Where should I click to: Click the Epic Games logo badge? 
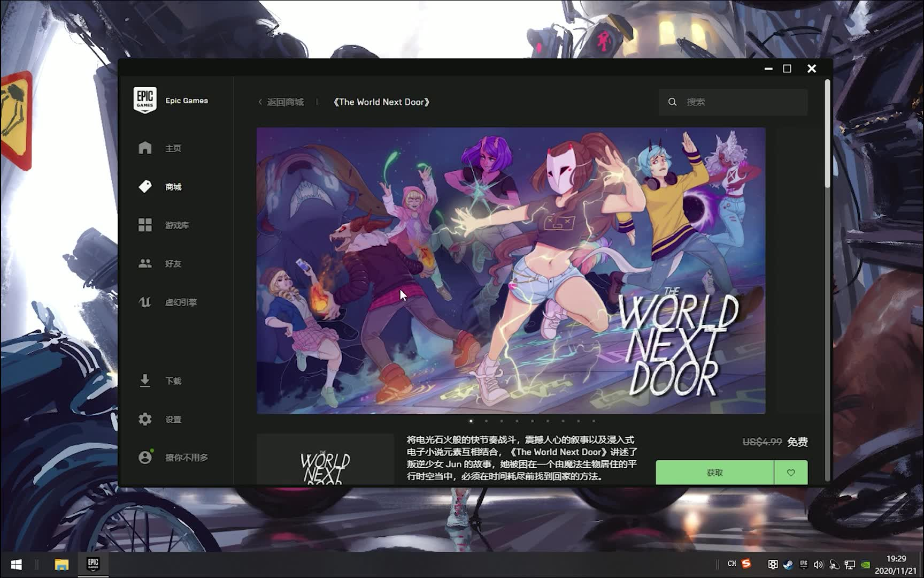(144, 101)
